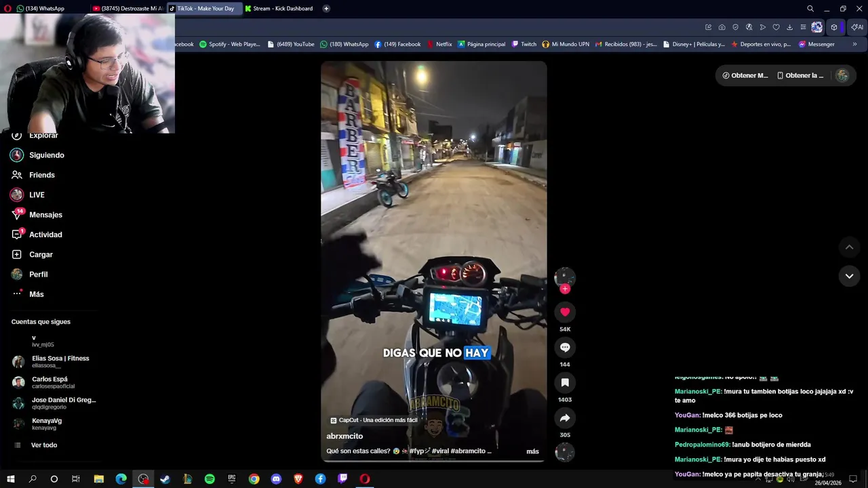Open TikTok profile avatar at top right
Viewport: 868px width, 488px height.
coord(842,75)
